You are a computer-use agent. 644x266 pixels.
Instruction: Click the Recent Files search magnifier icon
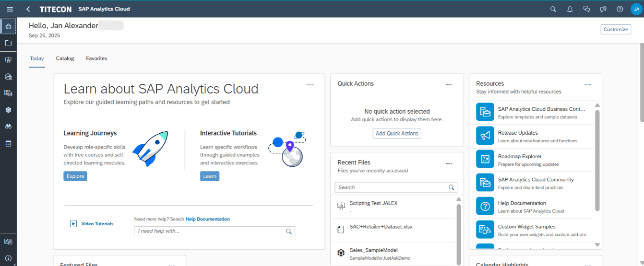click(x=452, y=187)
